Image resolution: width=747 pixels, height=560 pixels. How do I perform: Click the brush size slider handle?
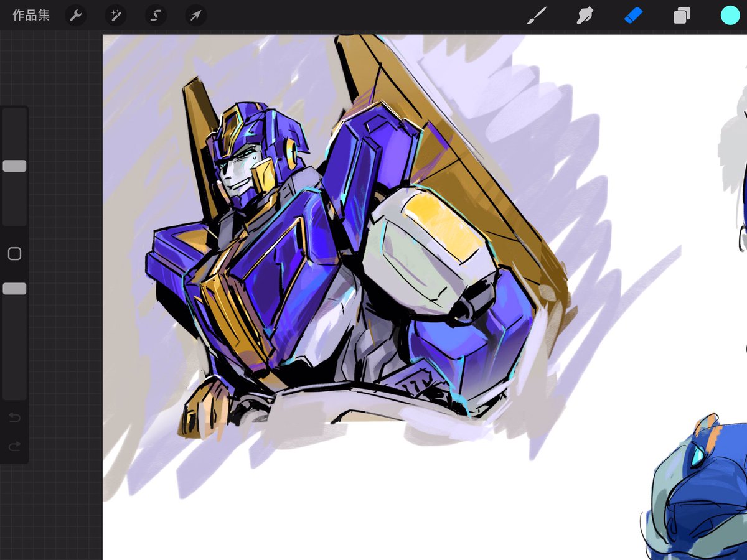pos(14,166)
